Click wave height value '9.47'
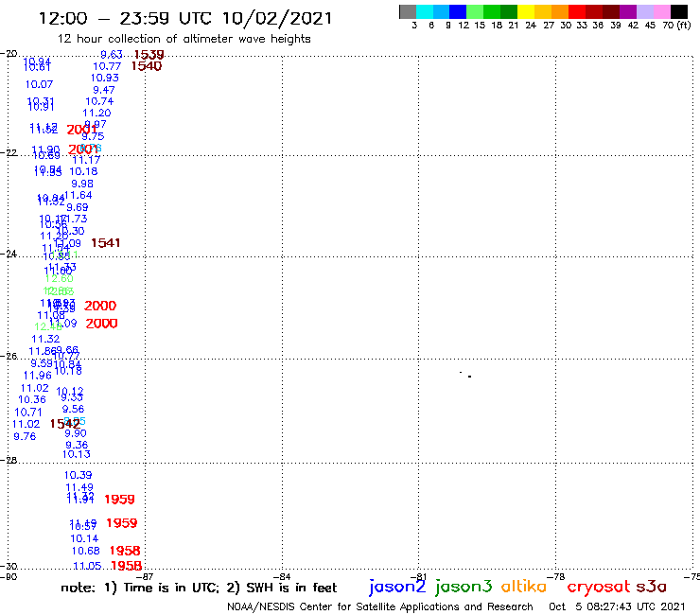700x615 pixels. coord(104,90)
